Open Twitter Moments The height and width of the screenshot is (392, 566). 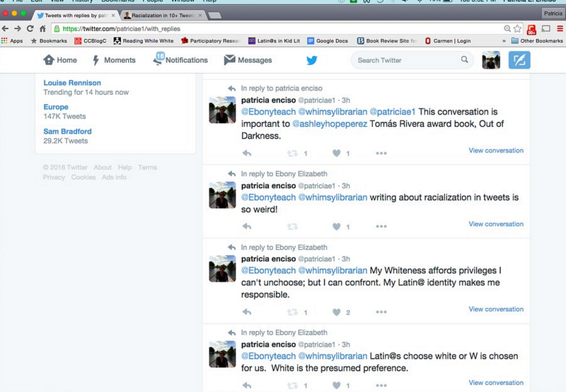[x=114, y=60]
